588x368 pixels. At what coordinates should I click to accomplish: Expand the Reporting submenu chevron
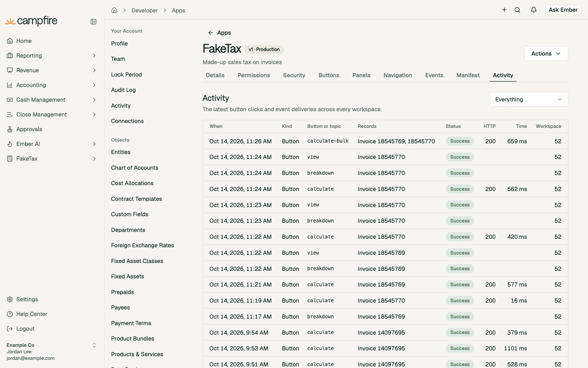pyautogui.click(x=94, y=56)
